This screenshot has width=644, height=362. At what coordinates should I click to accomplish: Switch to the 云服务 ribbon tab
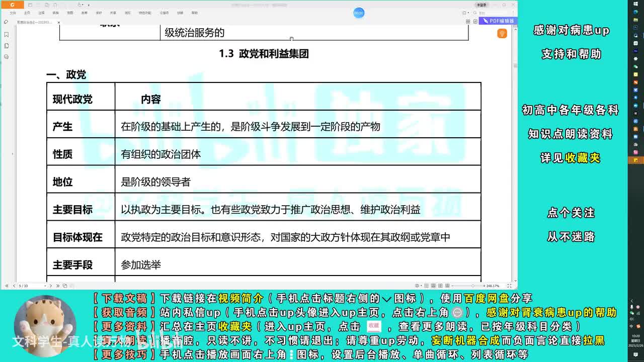[164, 13]
